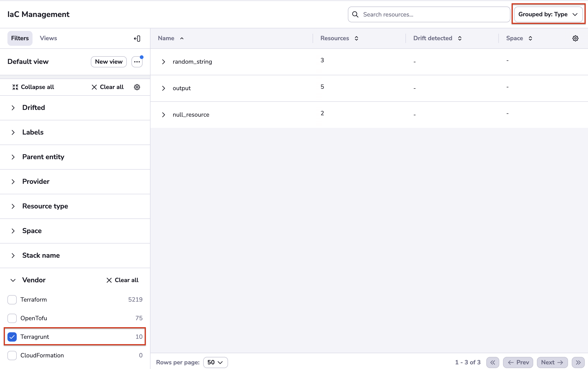Screen dimensions: 588x369
Task: Open the Grouped by: Type dropdown
Action: pyautogui.click(x=548, y=14)
